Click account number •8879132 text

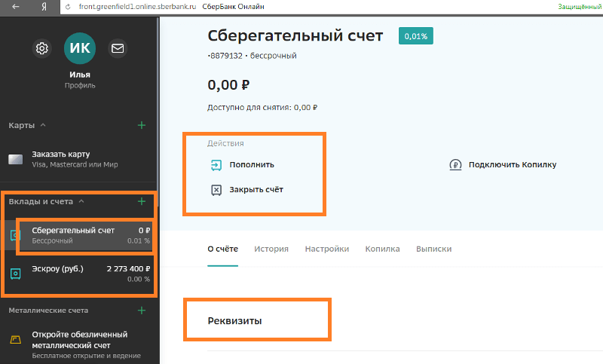coord(225,56)
